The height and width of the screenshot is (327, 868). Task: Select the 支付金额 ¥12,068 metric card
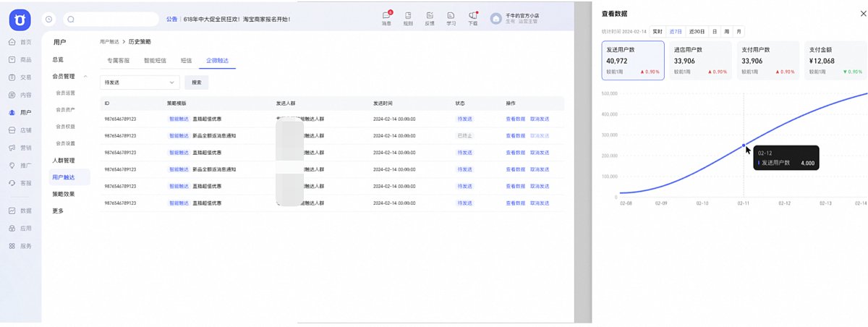pos(836,60)
